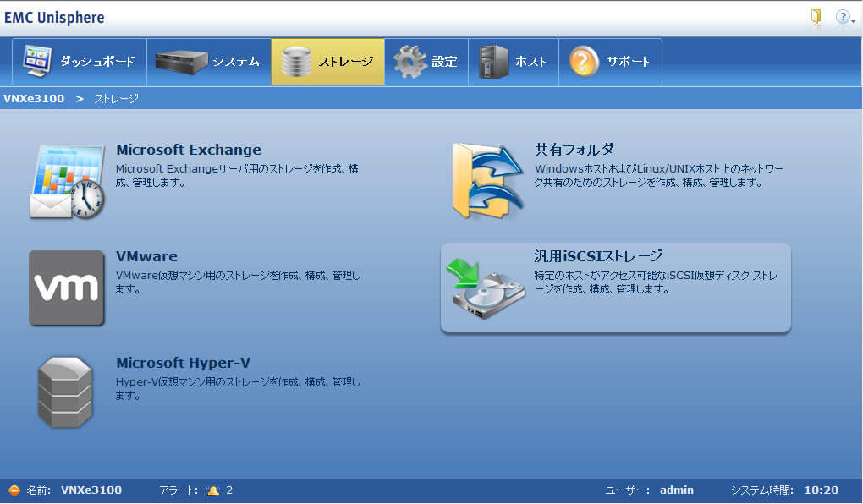The width and height of the screenshot is (863, 504).
Task: Open the Support question mark icon
Action: (x=584, y=62)
